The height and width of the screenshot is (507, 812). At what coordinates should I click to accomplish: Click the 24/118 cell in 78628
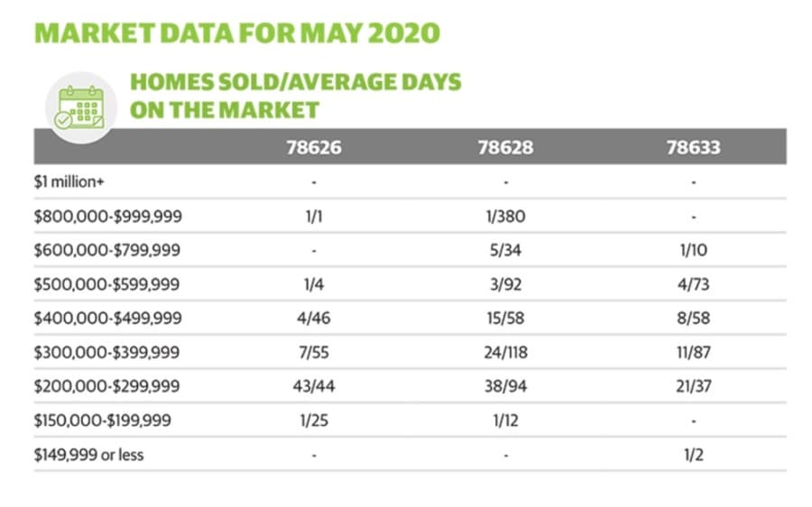(505, 352)
